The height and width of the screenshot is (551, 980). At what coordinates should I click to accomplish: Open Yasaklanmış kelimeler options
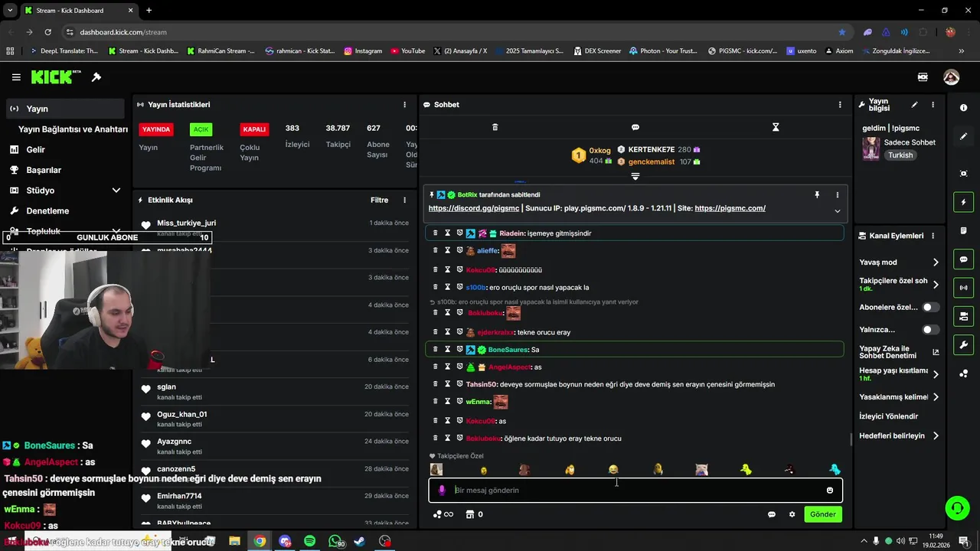(x=936, y=397)
